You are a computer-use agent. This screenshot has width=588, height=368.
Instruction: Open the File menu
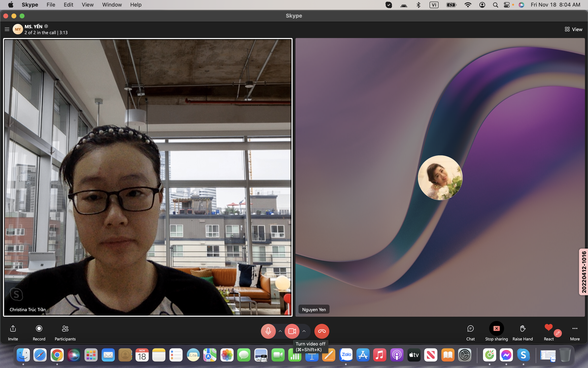(51, 5)
